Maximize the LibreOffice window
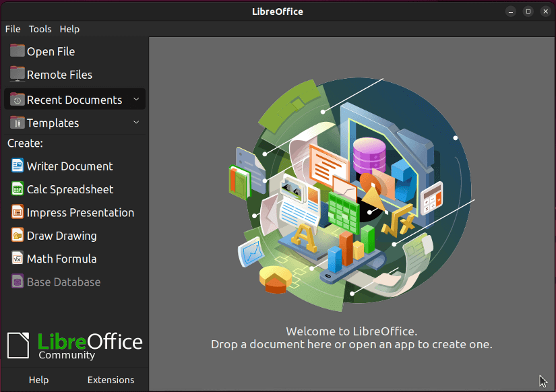The image size is (556, 392). click(528, 11)
